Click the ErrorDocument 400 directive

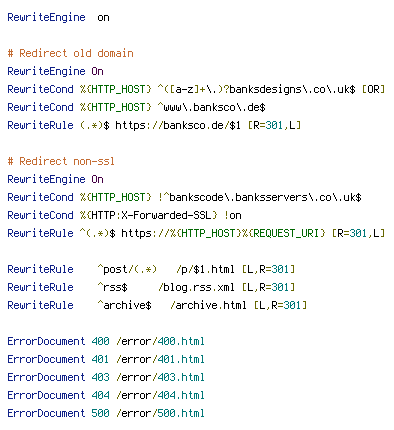point(58,341)
